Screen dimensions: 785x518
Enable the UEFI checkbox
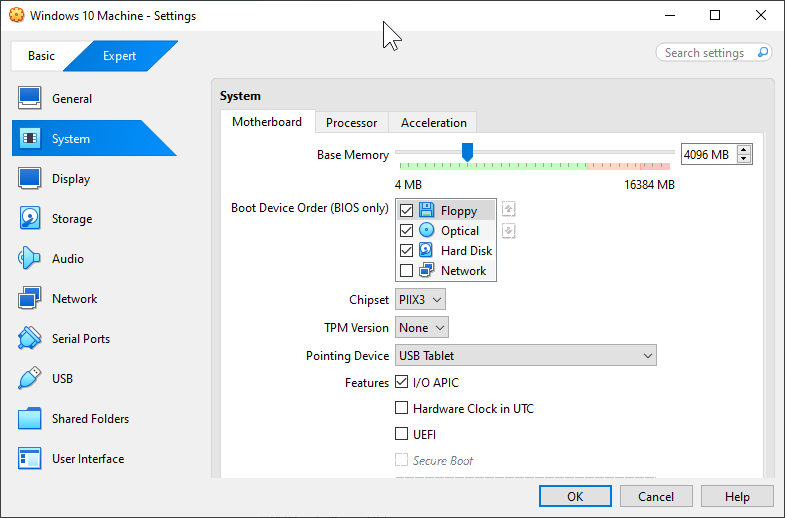pos(402,435)
